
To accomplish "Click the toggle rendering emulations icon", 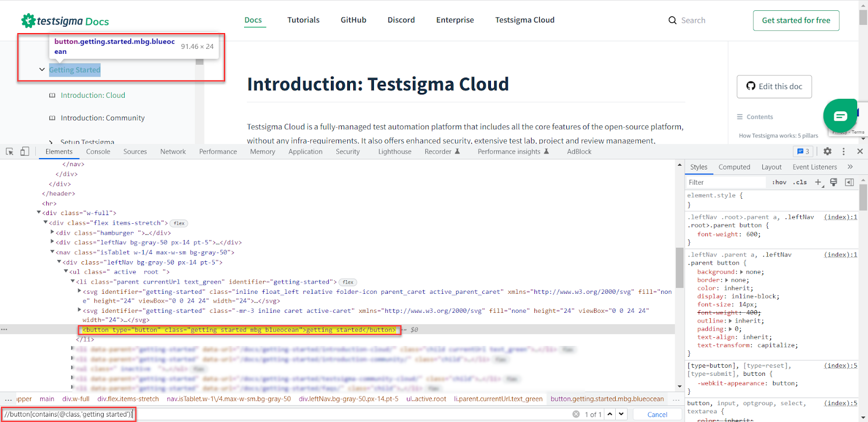I will pyautogui.click(x=834, y=182).
